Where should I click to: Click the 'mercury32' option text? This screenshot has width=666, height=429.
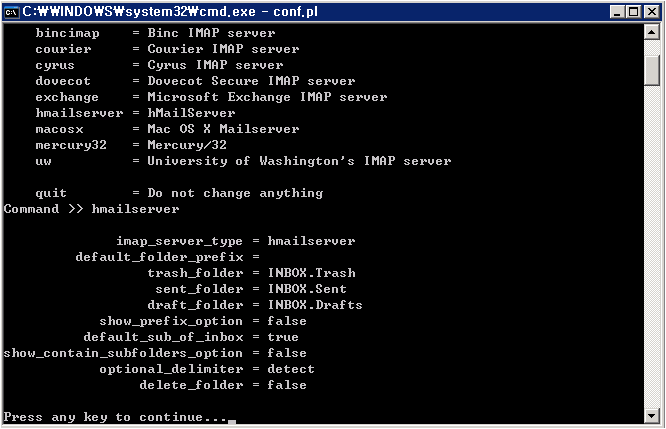click(71, 146)
